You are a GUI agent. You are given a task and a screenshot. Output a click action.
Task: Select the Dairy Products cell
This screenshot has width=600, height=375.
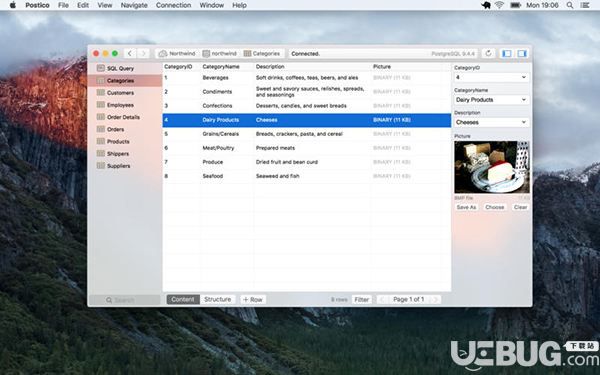pos(220,120)
